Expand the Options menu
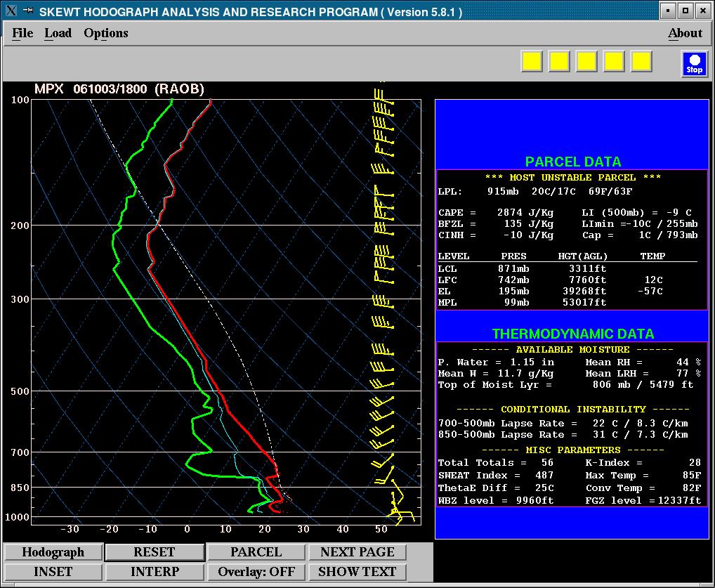715x588 pixels. (x=105, y=33)
